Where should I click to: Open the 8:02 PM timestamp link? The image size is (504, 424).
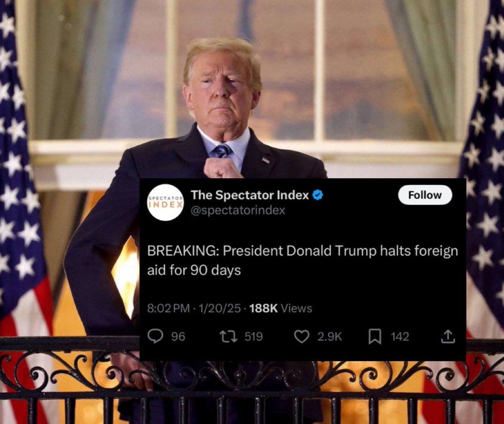(168, 308)
